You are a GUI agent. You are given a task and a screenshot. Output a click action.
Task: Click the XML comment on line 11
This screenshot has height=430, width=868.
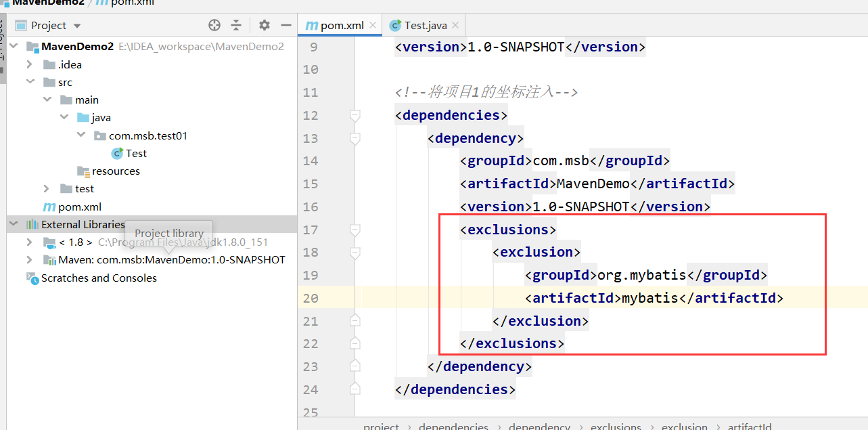point(486,92)
